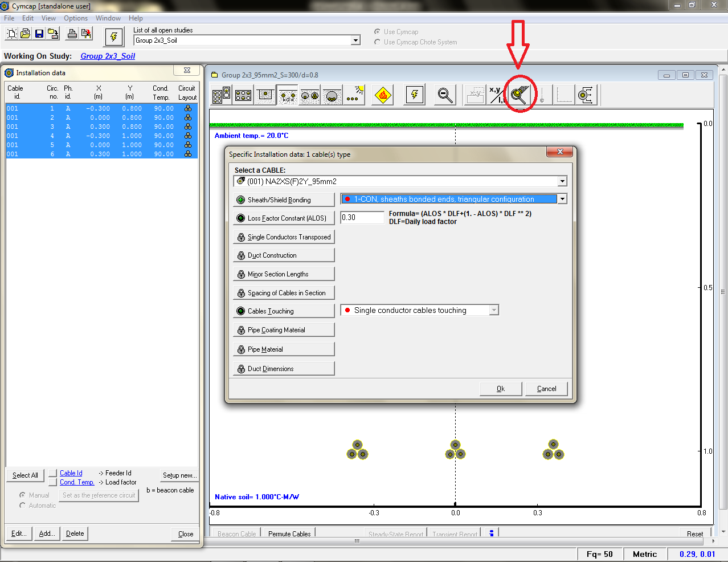This screenshot has width=728, height=562.
Task: Click the grayed axes graph icon
Action: pyautogui.click(x=564, y=95)
